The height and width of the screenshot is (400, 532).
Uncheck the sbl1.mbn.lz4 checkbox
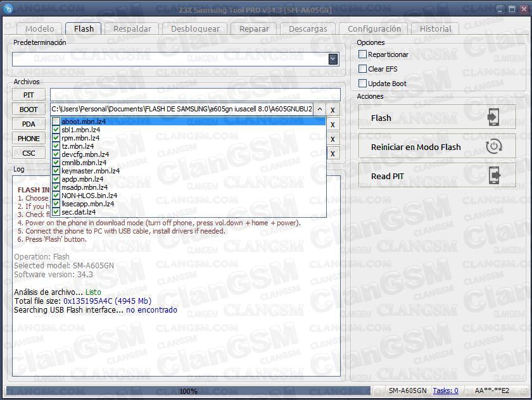(56, 130)
